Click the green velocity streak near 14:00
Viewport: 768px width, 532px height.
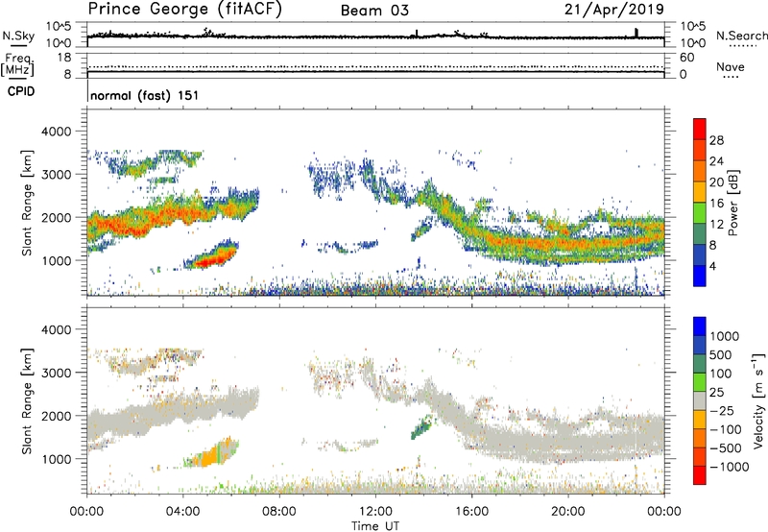click(420, 428)
